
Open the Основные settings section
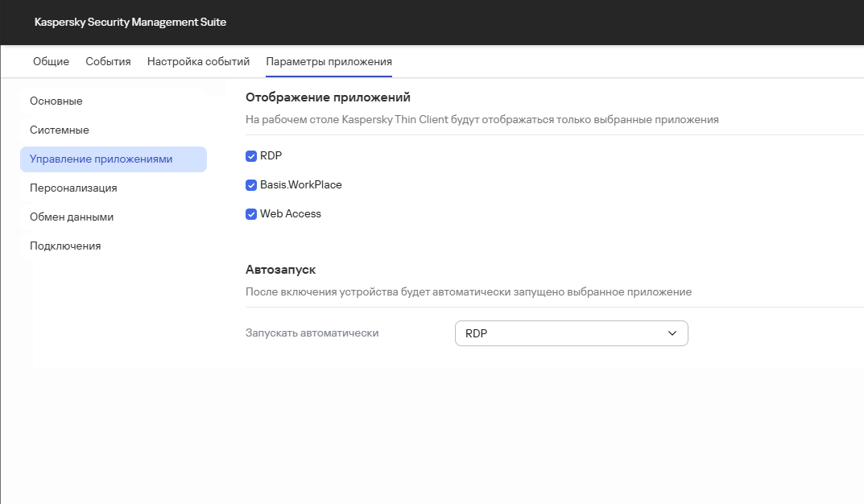pos(56,101)
